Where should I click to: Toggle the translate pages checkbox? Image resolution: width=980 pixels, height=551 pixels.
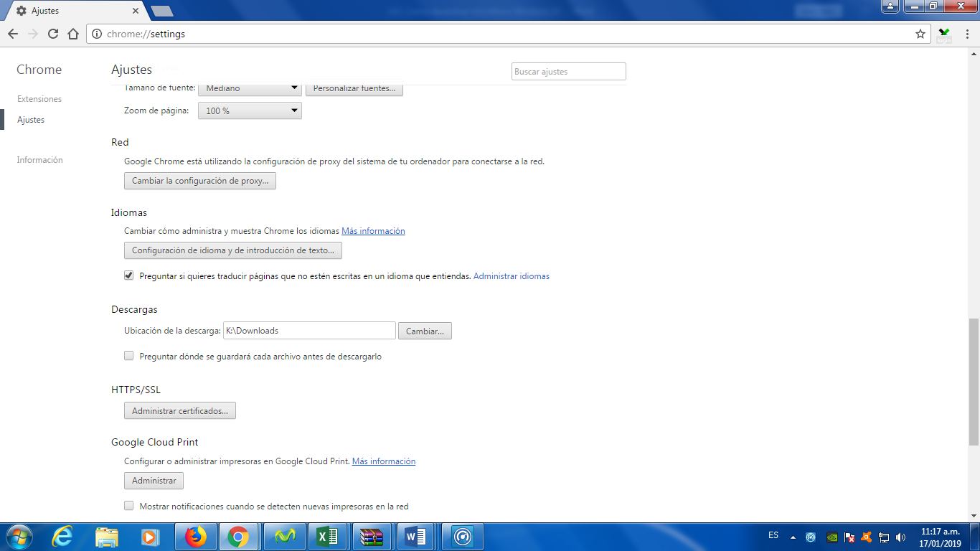[129, 275]
